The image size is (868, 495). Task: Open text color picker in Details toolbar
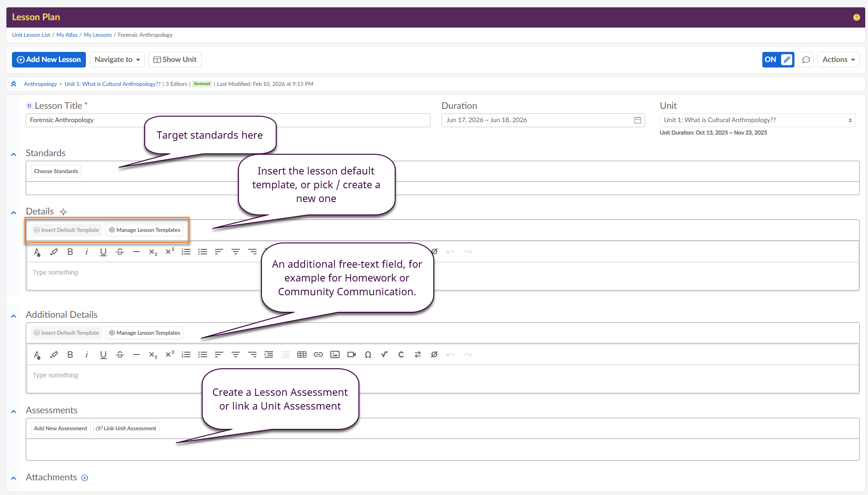point(37,252)
